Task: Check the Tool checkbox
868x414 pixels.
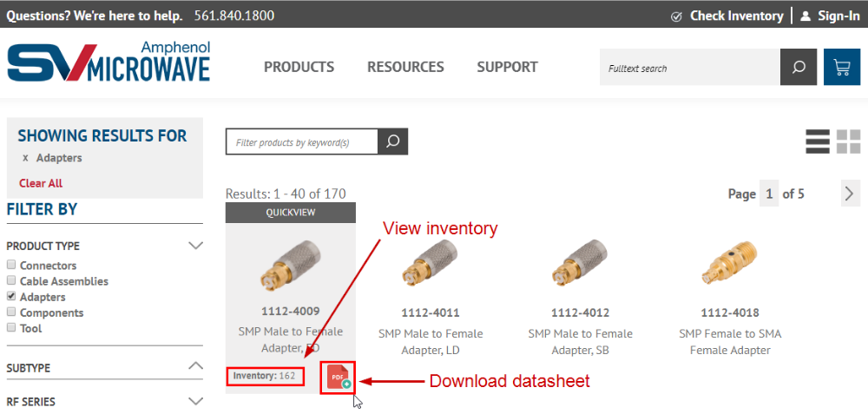Action: click(x=11, y=327)
